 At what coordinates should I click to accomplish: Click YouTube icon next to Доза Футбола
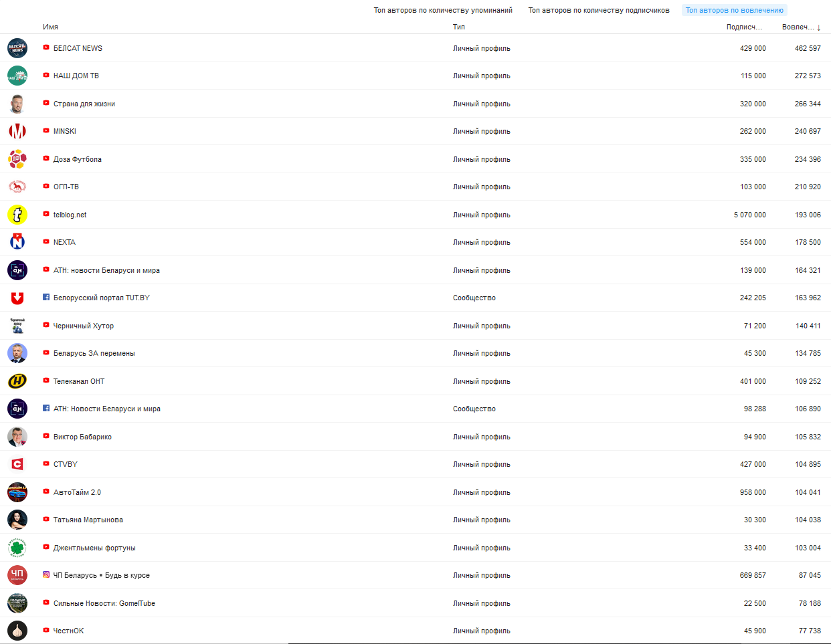click(46, 159)
